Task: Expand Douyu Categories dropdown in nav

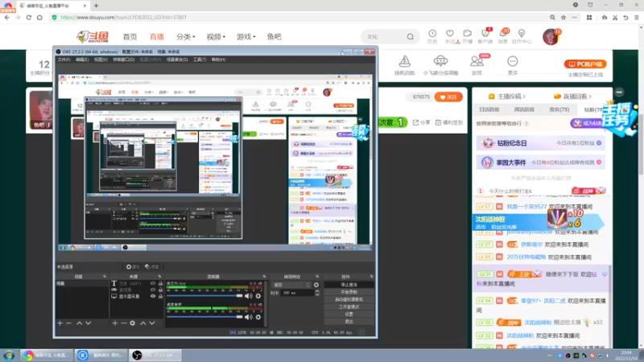Action: 186,36
